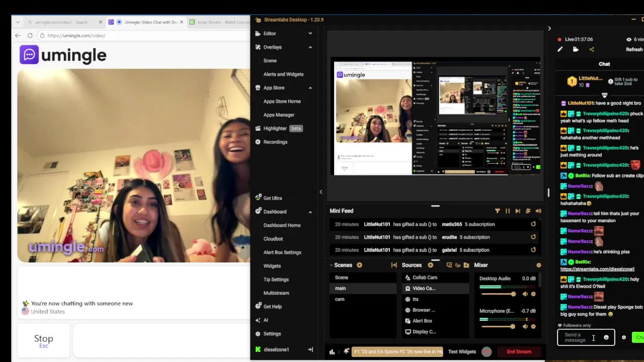
Task: Toggle the Mini Feed speaker icon
Action: tap(538, 211)
